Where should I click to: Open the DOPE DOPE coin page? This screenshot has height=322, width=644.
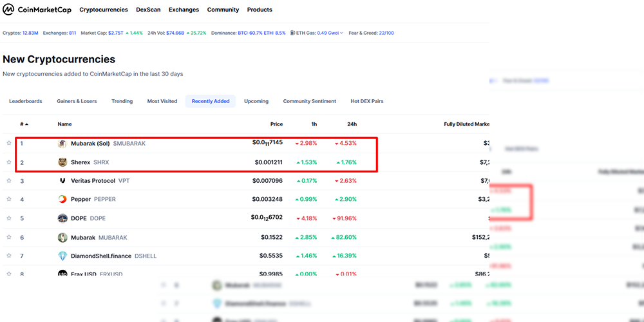[x=88, y=218]
